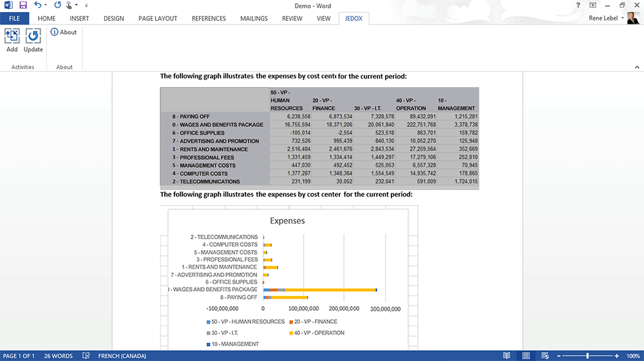The width and height of the screenshot is (644, 361).
Task: Select the JEDOX tab
Action: point(354,19)
